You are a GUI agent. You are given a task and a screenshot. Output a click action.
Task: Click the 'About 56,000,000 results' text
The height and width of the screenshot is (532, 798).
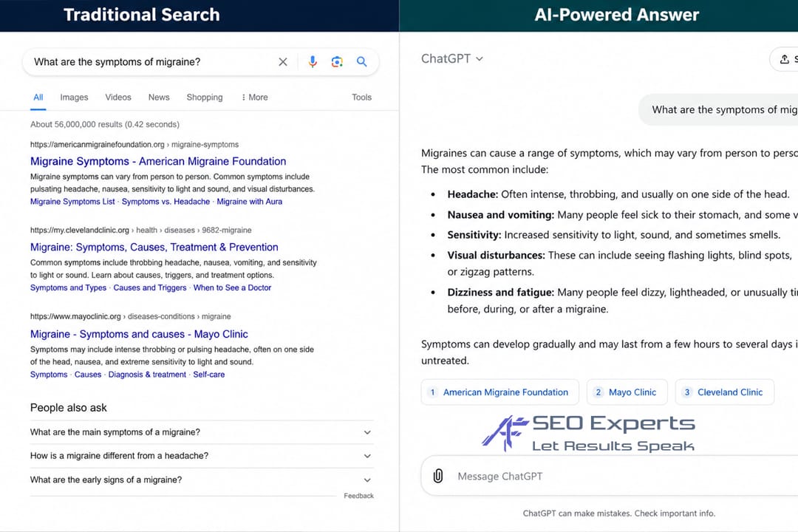coord(105,124)
